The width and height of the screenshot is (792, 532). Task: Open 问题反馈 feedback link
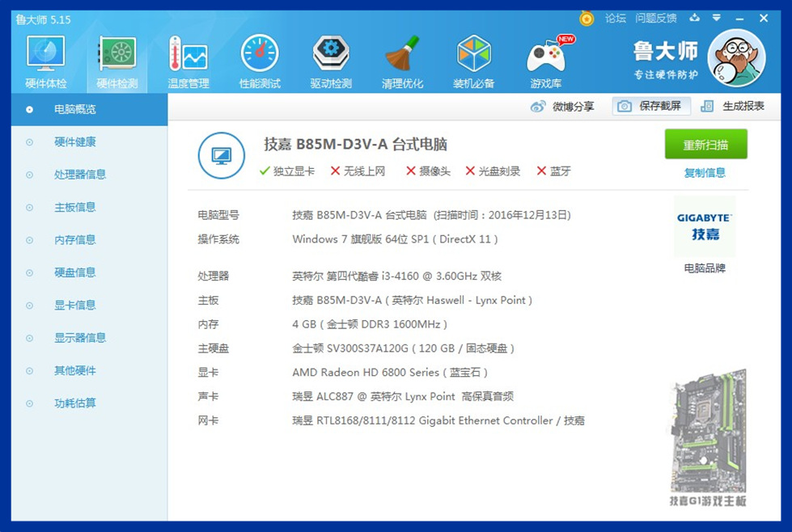point(655,18)
